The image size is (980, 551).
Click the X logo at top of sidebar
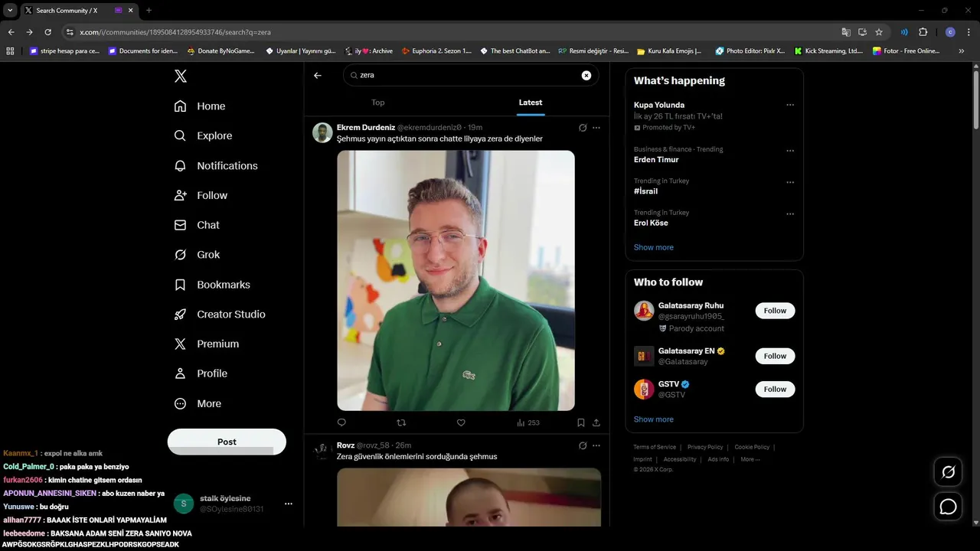tap(181, 76)
